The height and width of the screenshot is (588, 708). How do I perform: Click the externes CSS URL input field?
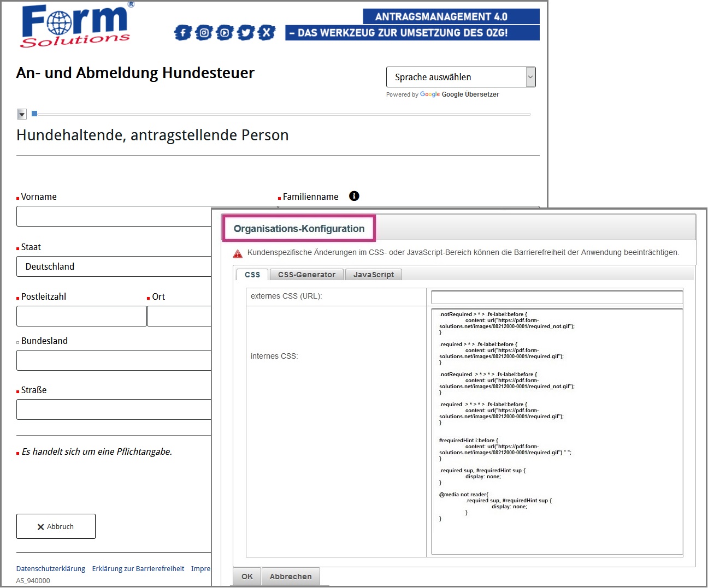point(557,297)
